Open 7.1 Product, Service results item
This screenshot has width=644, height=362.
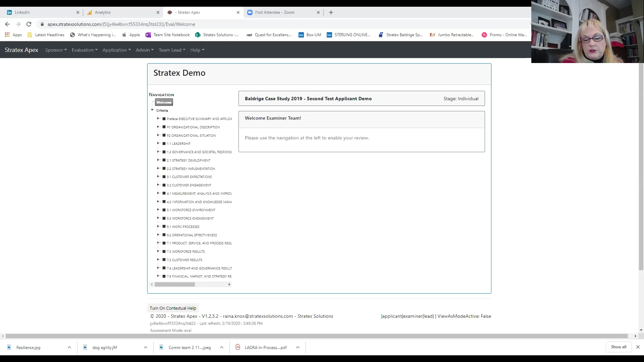pos(199,243)
